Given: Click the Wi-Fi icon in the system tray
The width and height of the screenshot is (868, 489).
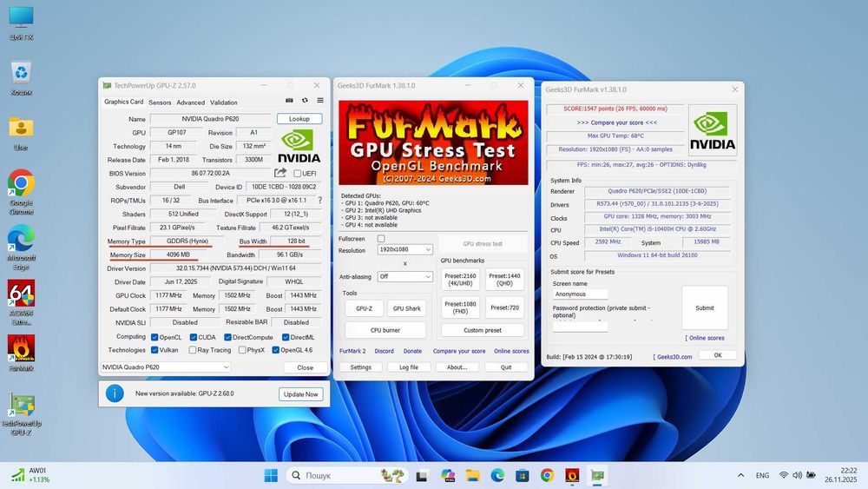Looking at the screenshot, I should 783,475.
